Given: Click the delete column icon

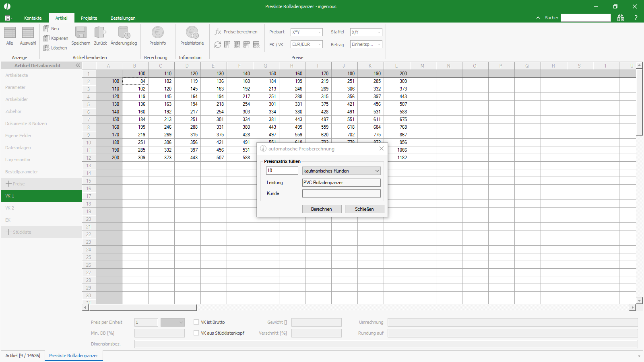Looking at the screenshot, I should click(x=237, y=45).
